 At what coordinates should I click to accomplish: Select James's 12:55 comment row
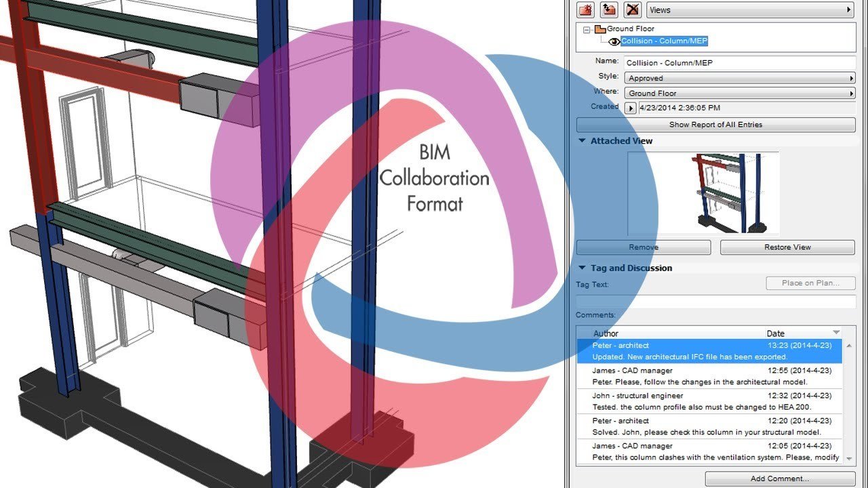coord(709,376)
